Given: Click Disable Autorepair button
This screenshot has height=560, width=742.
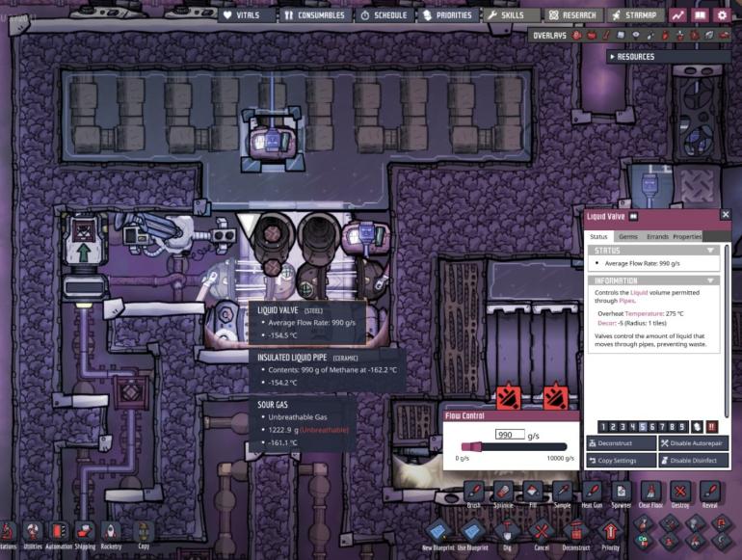Looking at the screenshot, I should click(x=693, y=443).
